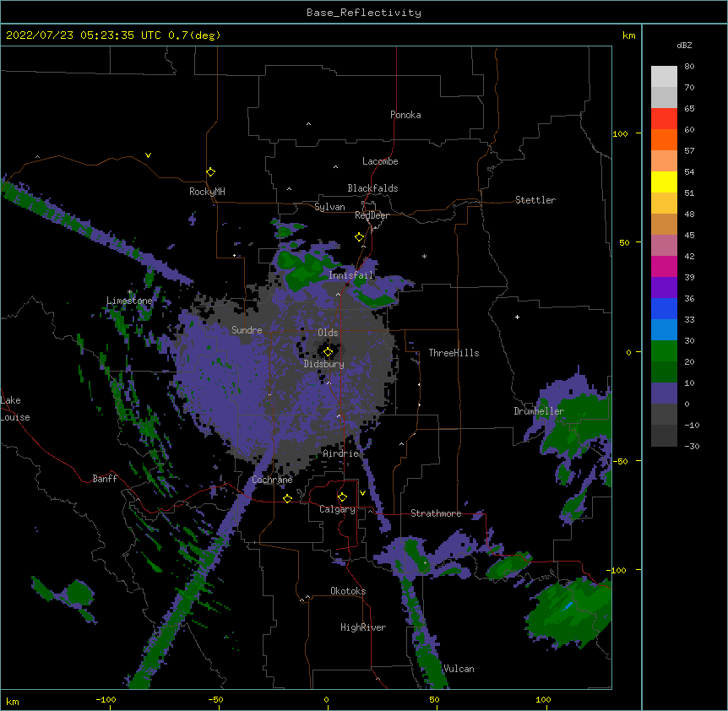Click the light gray 80 dBZ legend swatch

click(664, 77)
